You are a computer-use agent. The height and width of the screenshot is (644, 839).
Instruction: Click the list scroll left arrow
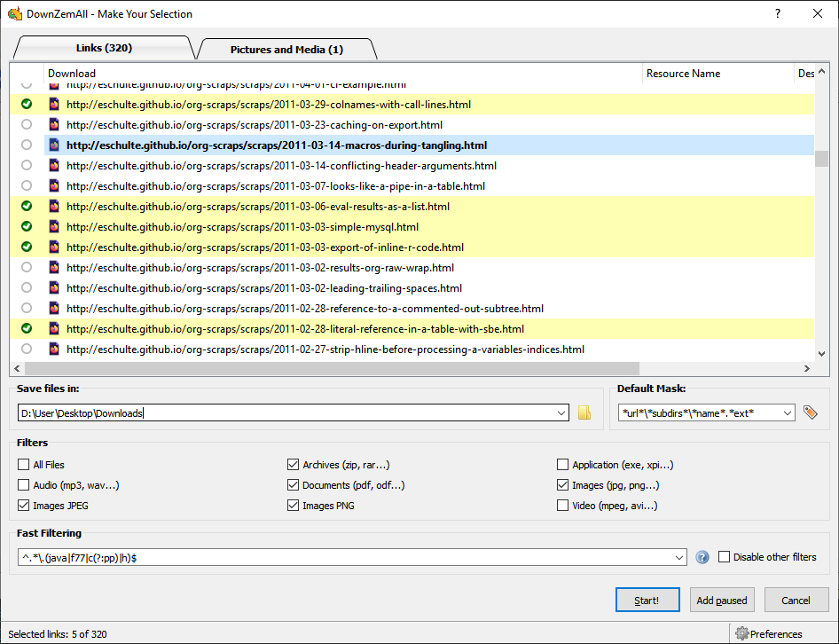(17, 368)
